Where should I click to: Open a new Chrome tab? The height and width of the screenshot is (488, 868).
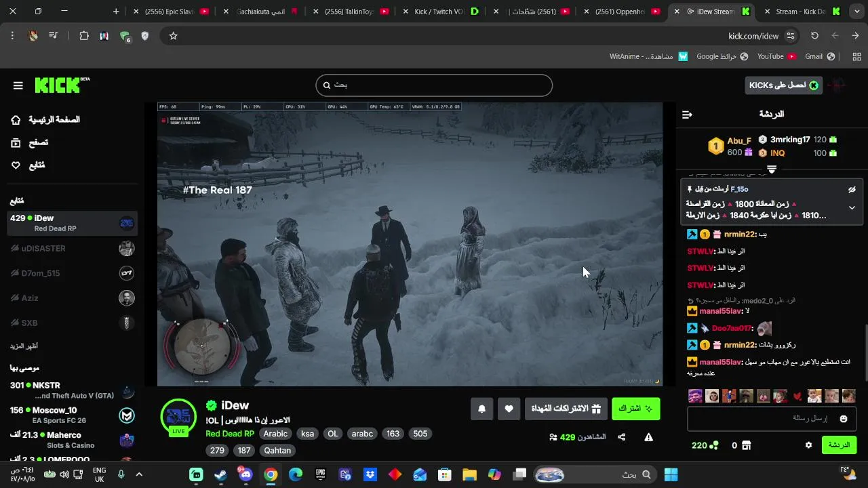click(x=116, y=12)
